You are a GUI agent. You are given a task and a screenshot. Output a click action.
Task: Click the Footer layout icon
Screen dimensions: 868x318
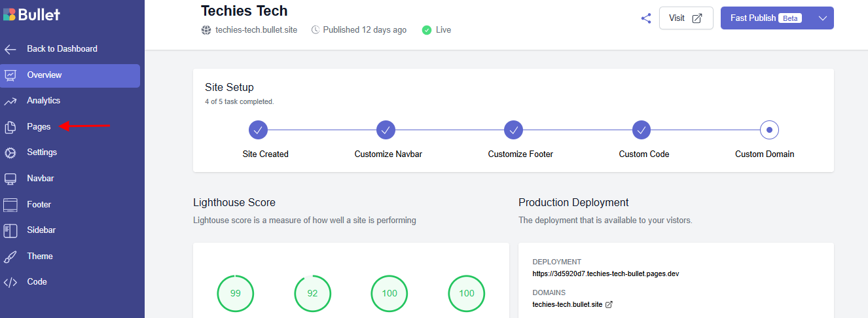point(10,205)
